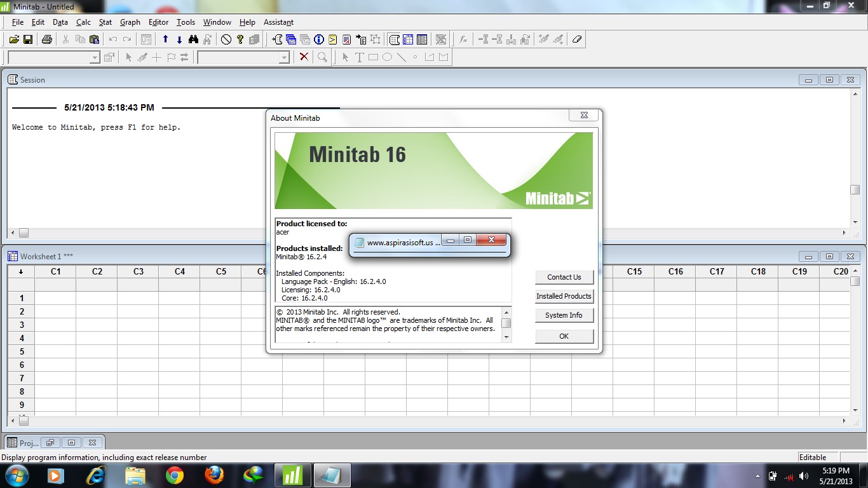Select column header C18 in worksheet
The width and height of the screenshot is (868, 488).
pyautogui.click(x=758, y=271)
